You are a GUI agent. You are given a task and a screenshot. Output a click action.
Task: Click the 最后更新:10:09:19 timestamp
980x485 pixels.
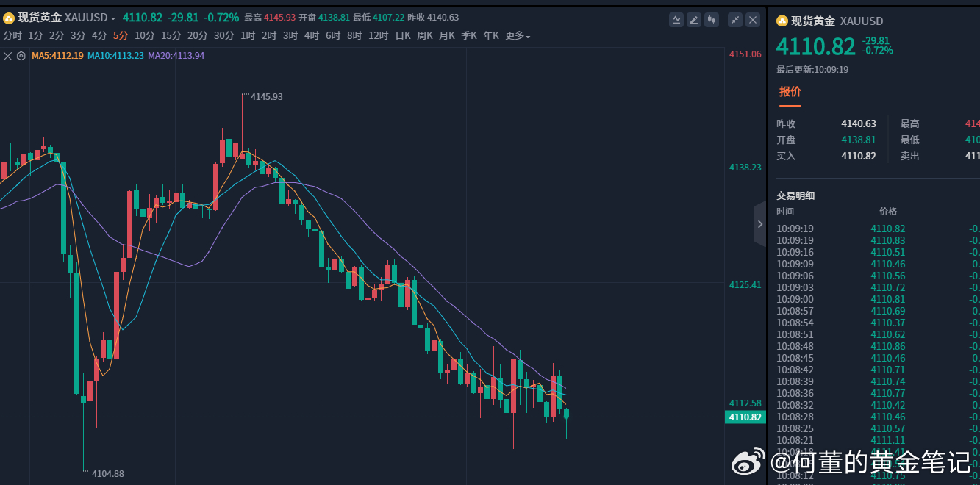(812, 69)
